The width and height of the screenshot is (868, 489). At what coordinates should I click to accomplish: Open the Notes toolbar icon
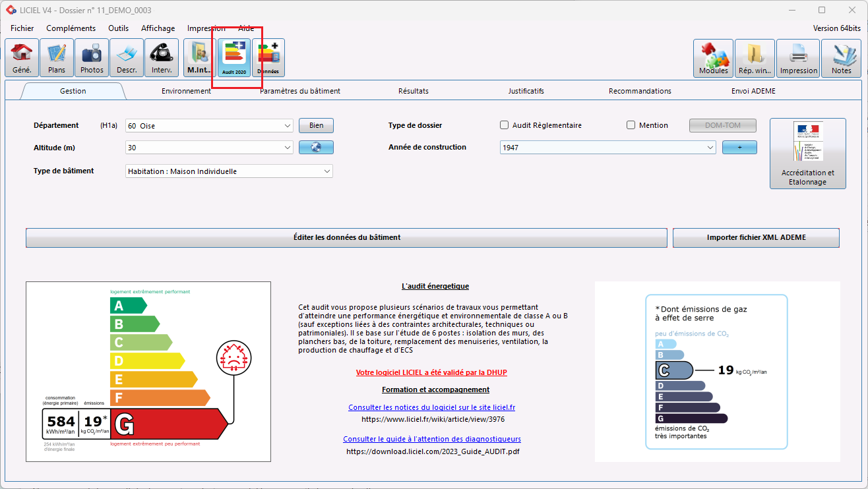(x=842, y=58)
